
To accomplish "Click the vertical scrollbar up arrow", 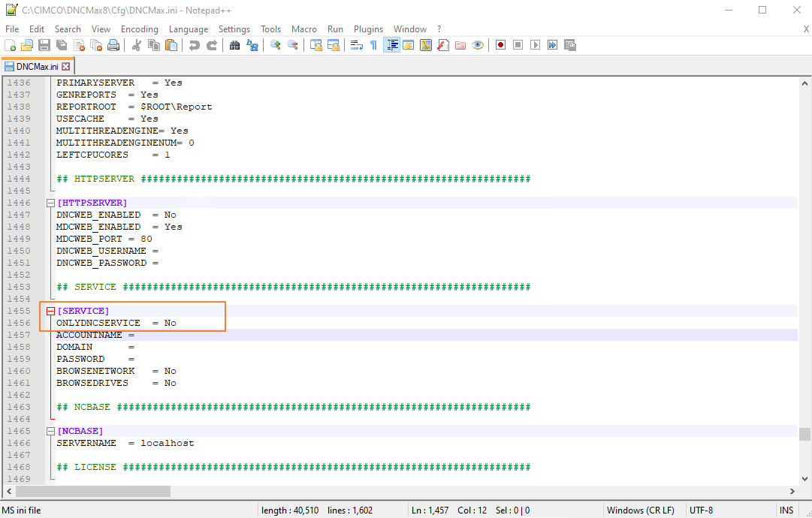I will click(804, 83).
